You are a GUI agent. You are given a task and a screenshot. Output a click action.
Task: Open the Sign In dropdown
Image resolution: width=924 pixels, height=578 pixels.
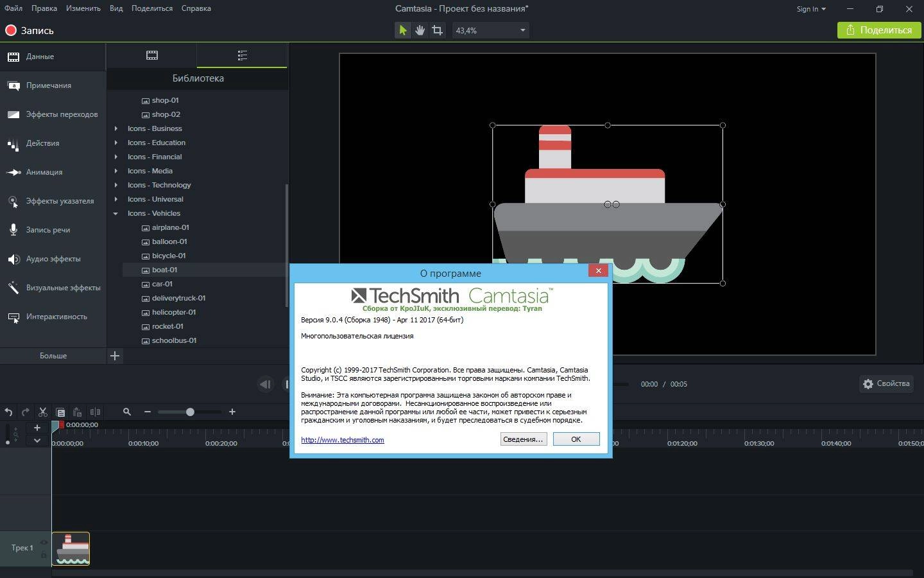[x=811, y=9]
